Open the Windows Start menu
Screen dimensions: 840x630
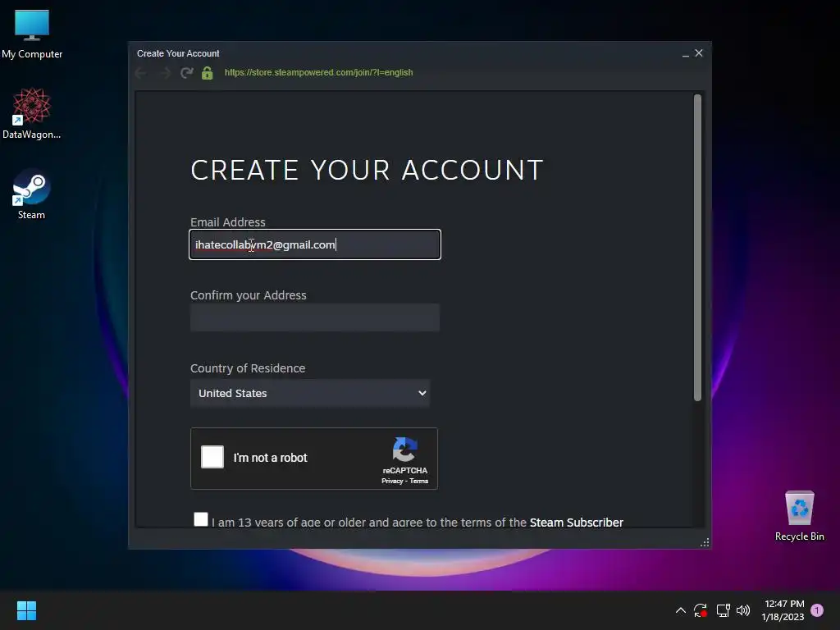click(x=26, y=610)
